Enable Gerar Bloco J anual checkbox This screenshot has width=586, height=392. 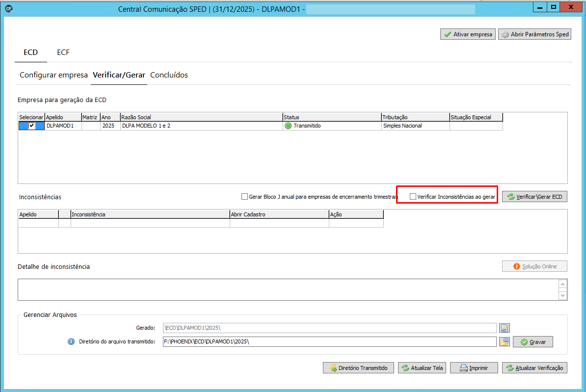pyautogui.click(x=244, y=197)
